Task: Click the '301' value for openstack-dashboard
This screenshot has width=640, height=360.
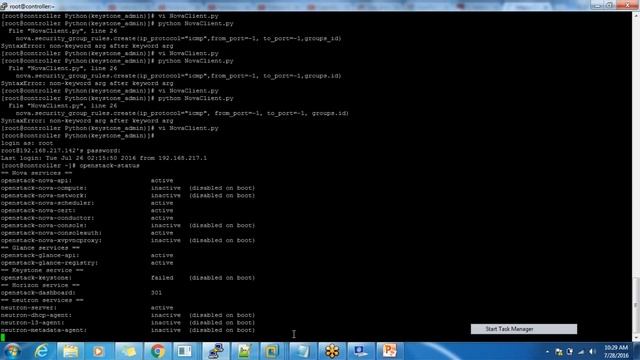Action: click(x=156, y=293)
